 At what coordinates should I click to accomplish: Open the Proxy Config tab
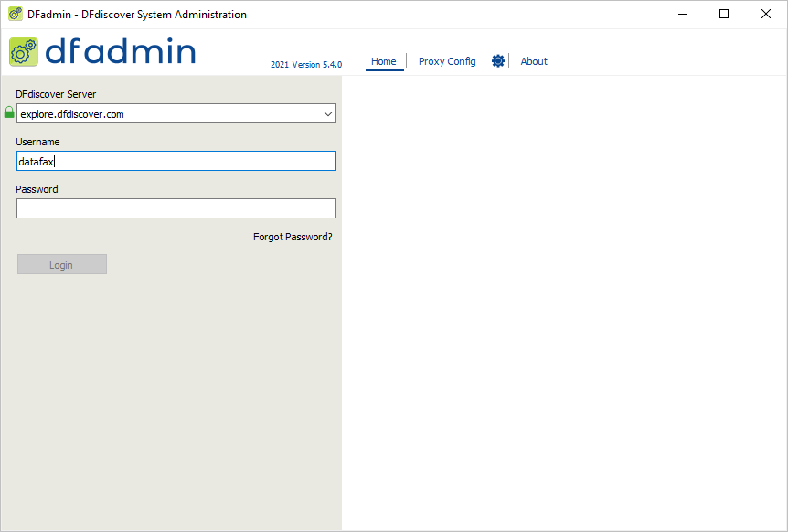coord(447,61)
